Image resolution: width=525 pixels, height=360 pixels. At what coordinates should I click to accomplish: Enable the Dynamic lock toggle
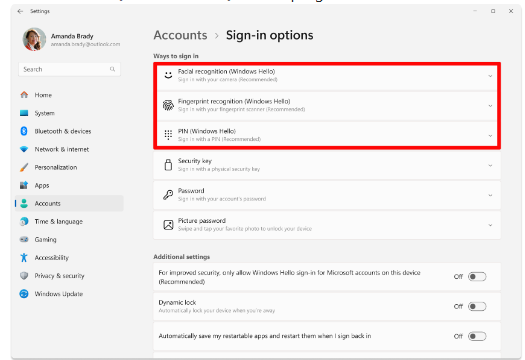[477, 306]
